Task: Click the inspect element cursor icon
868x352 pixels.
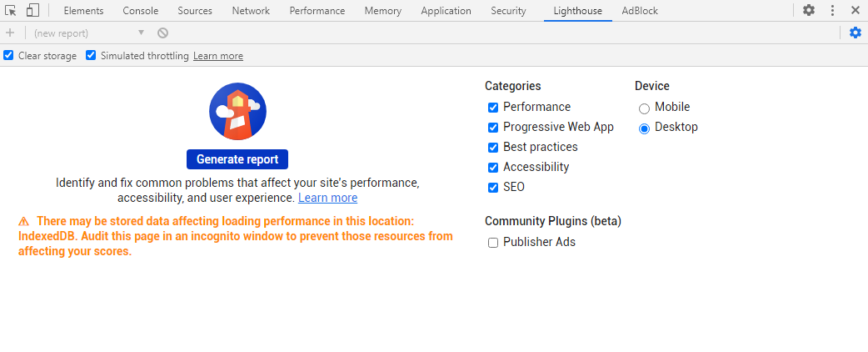Action: pyautogui.click(x=11, y=11)
